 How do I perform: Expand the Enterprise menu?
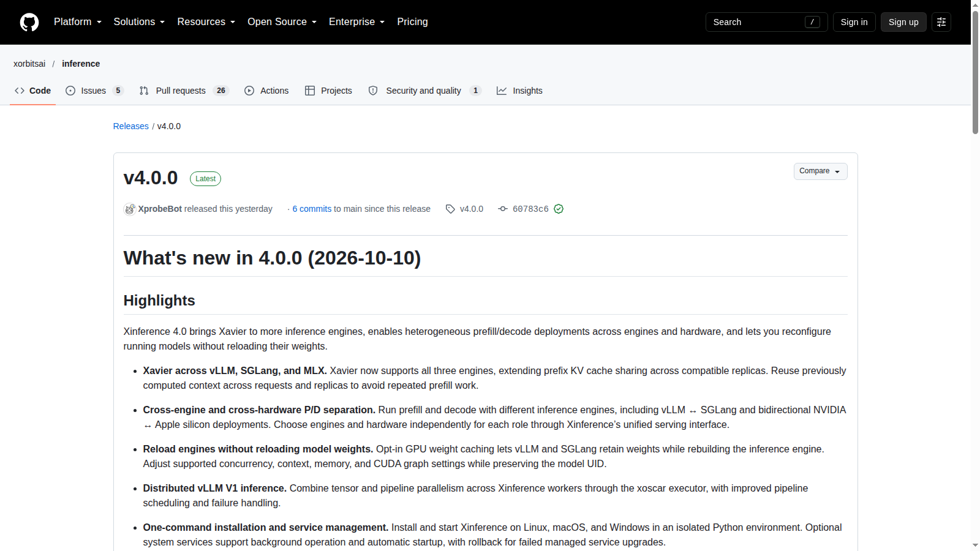click(x=357, y=22)
